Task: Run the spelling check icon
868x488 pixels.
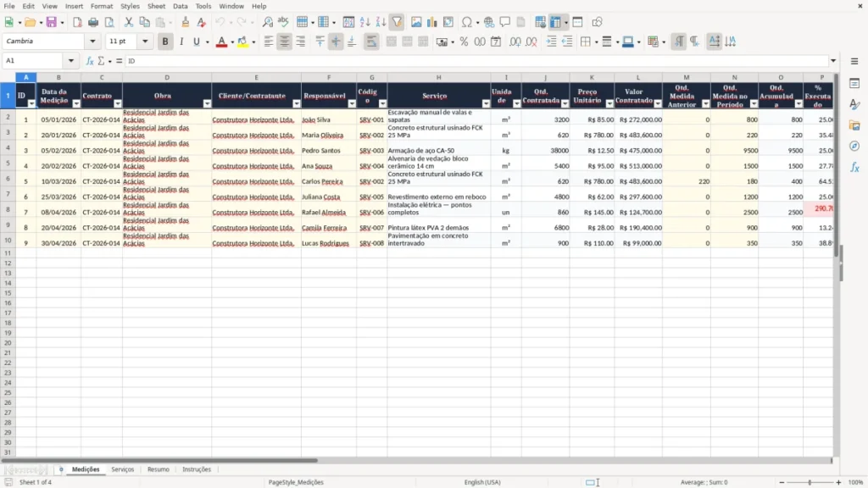Action: [283, 22]
